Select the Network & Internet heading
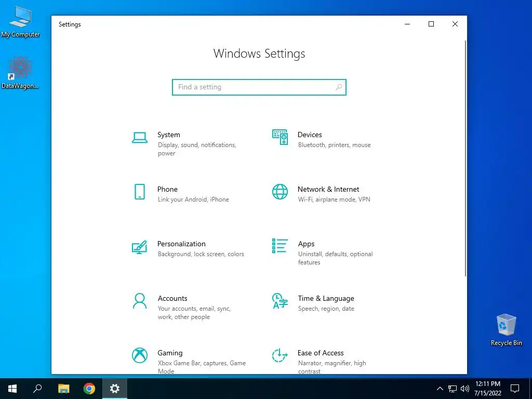Image resolution: width=532 pixels, height=399 pixels. click(328, 189)
